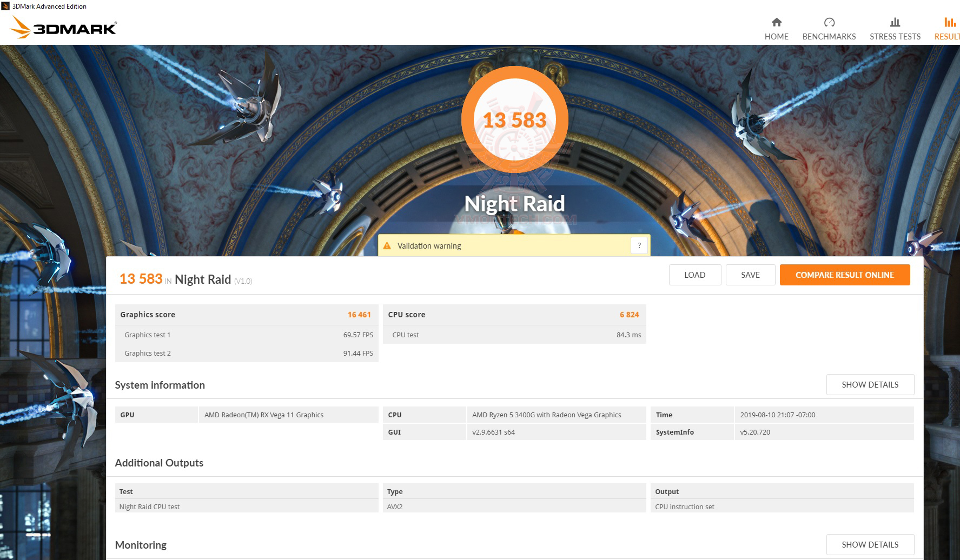Click the 3DMark Advanced Edition window title
The width and height of the screenshot is (960, 560).
pos(49,6)
